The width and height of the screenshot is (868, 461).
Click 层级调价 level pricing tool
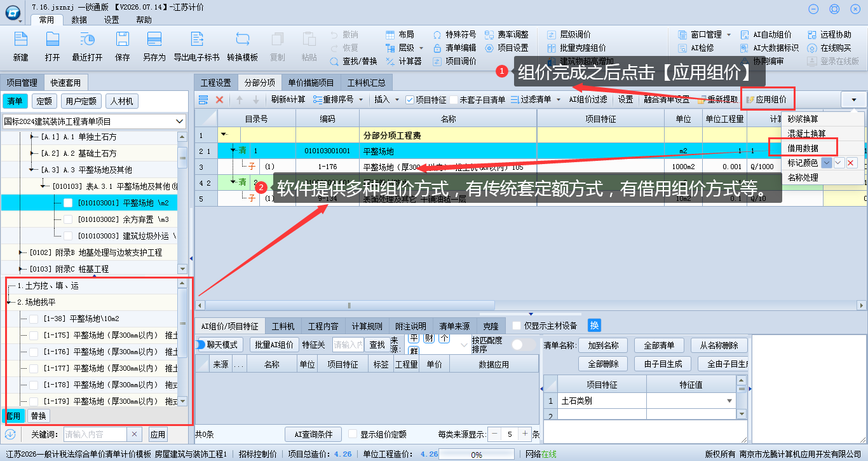(569, 34)
